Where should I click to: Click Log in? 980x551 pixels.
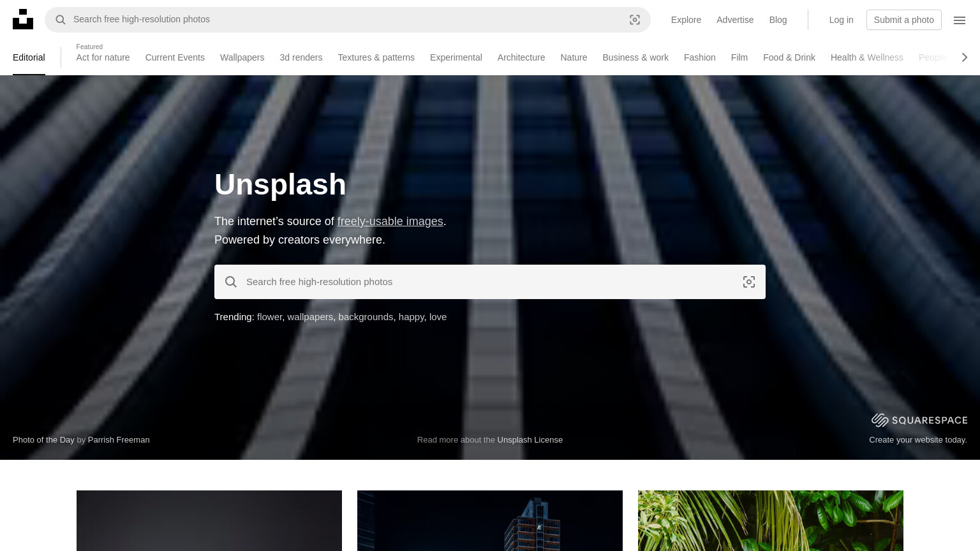pos(841,20)
